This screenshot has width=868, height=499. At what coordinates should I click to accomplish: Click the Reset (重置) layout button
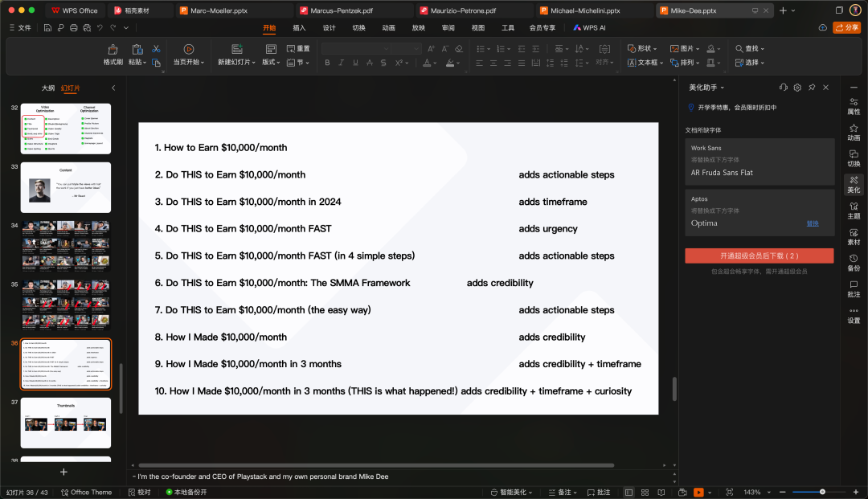pos(298,49)
